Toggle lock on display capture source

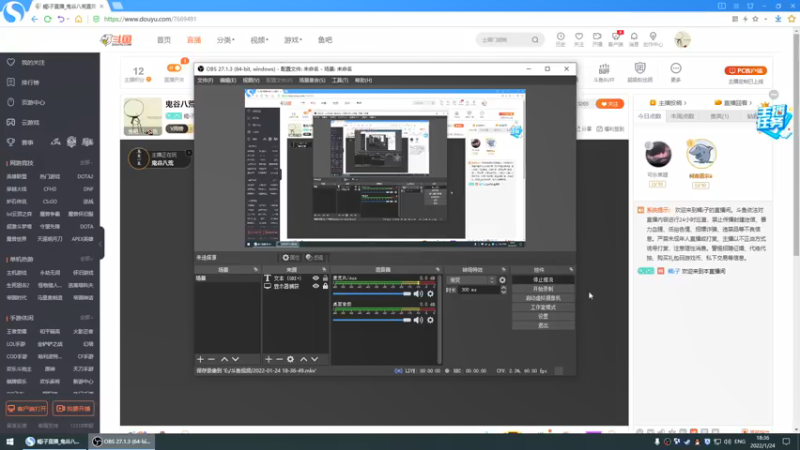(x=325, y=286)
